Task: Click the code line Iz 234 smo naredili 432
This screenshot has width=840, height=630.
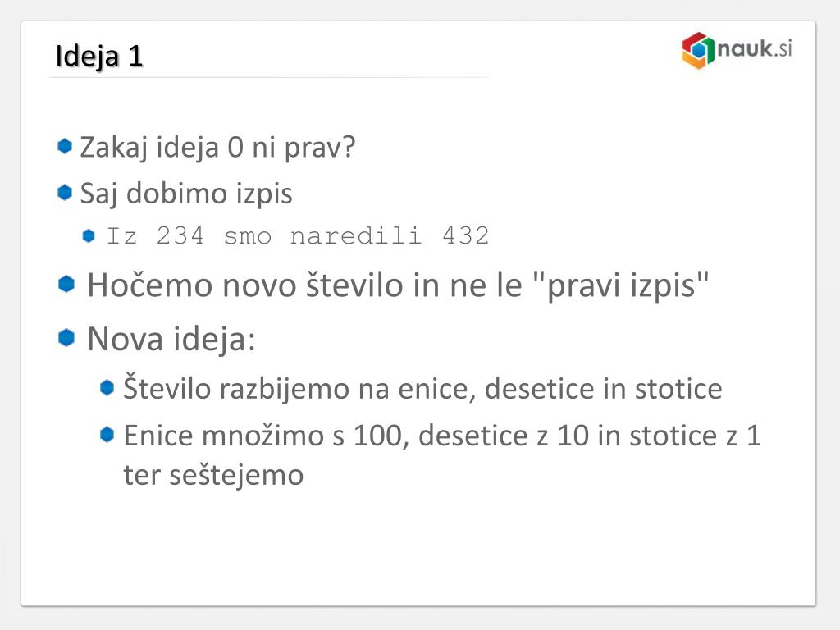Action: point(298,235)
